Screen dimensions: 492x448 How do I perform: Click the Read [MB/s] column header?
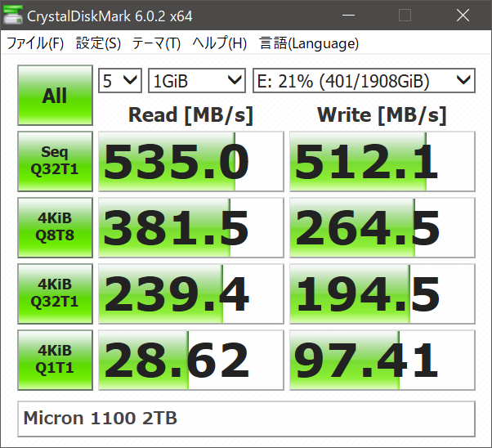click(x=190, y=115)
